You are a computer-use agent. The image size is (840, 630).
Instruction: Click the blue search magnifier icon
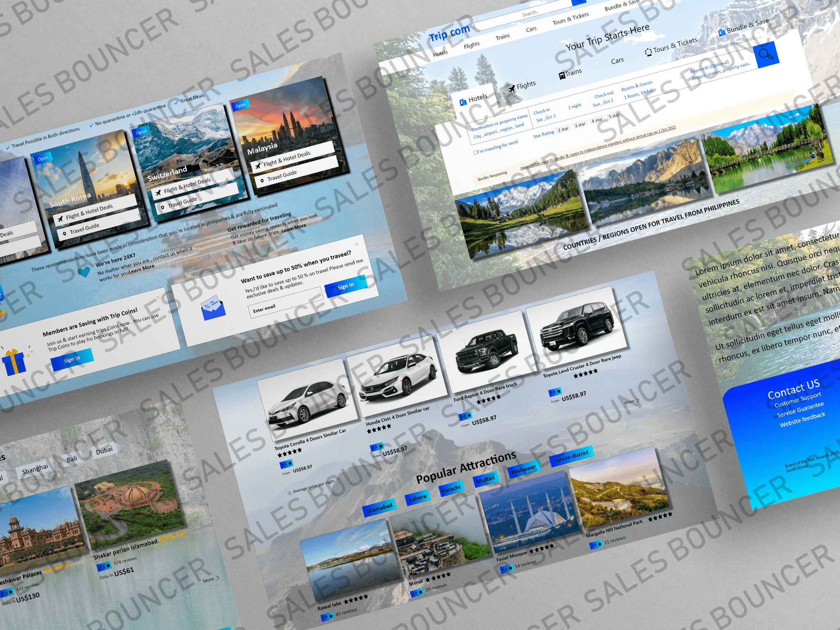(x=766, y=55)
